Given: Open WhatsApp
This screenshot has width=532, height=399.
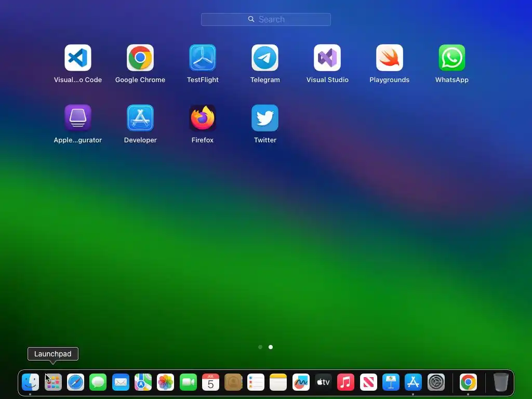Looking at the screenshot, I should tap(452, 58).
